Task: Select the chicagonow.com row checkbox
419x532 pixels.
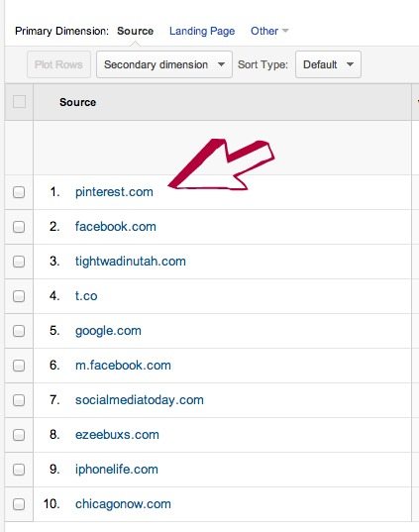Action: (x=19, y=504)
